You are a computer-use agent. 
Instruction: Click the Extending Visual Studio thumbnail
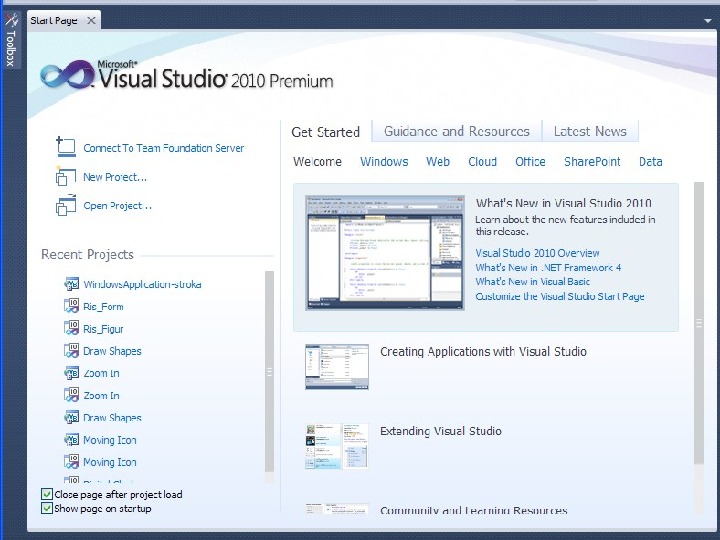tap(337, 446)
